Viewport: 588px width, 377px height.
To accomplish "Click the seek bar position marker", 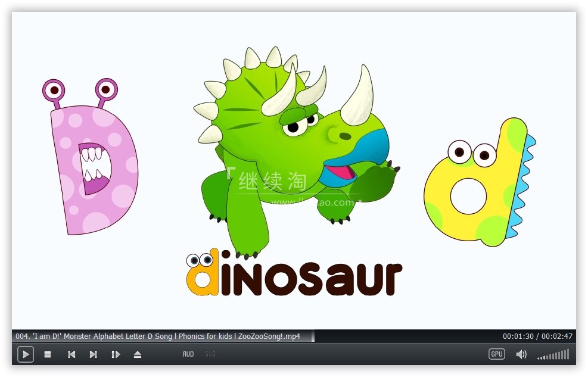I will click(313, 337).
